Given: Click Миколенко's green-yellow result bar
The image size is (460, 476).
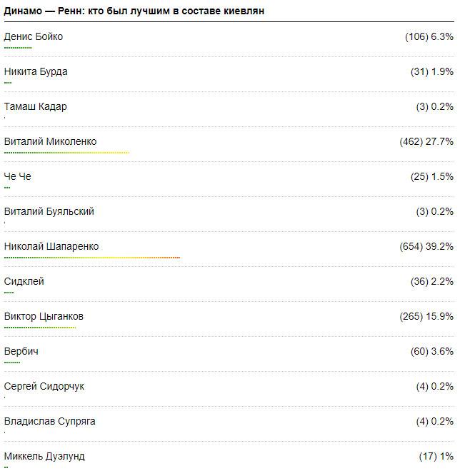Looking at the screenshot, I should coord(66,152).
